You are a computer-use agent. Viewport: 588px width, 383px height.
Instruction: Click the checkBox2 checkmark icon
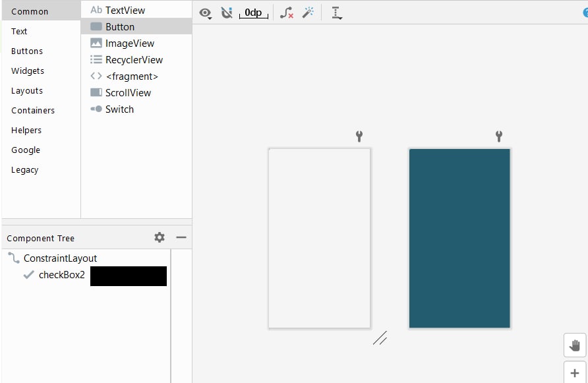[29, 275]
